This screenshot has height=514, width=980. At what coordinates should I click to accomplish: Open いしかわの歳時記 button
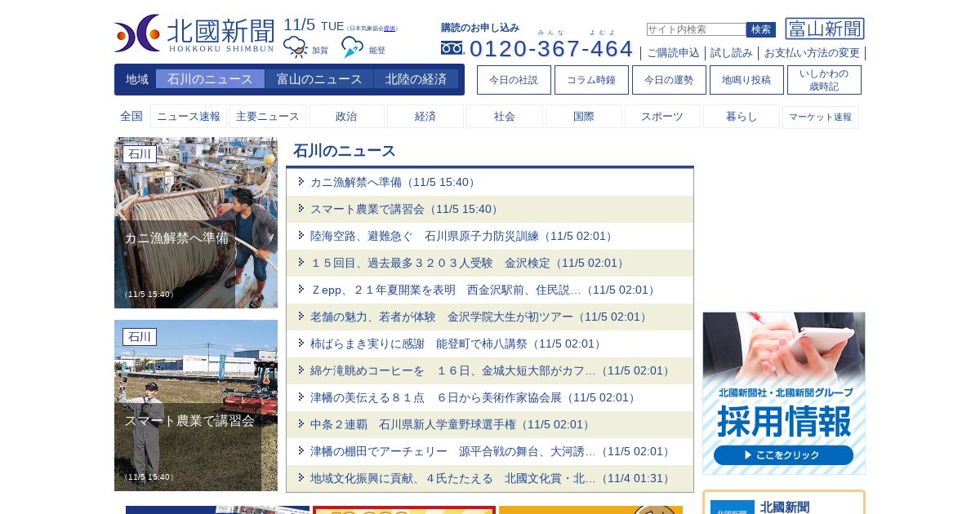coord(824,80)
